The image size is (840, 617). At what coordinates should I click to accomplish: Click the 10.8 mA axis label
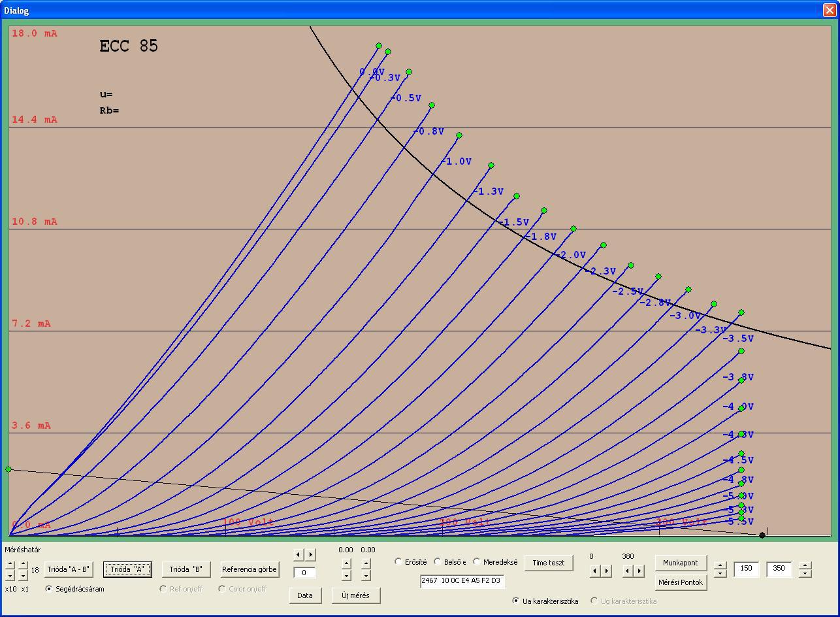coord(35,222)
